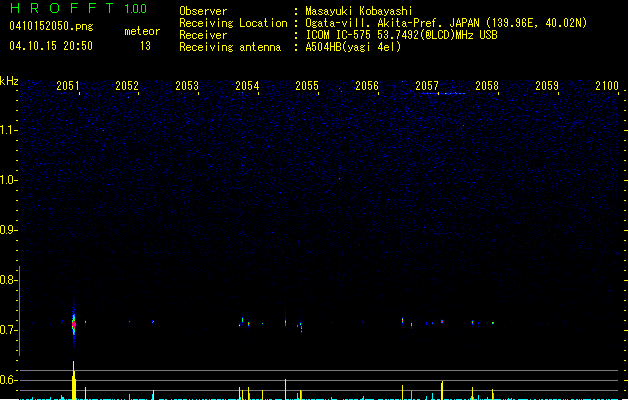Select observer name Masayuki Kobayashi
The height and width of the screenshot is (400, 629).
point(359,11)
